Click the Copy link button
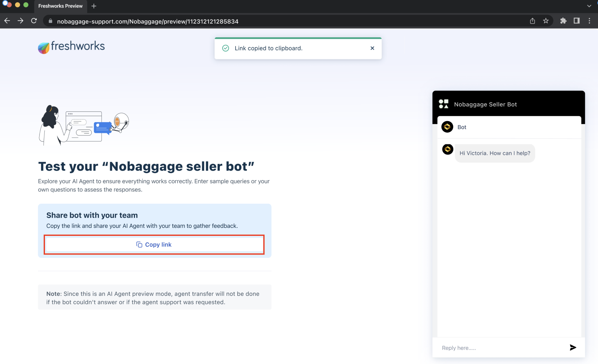Viewport: 598px width, 364px height. click(154, 244)
